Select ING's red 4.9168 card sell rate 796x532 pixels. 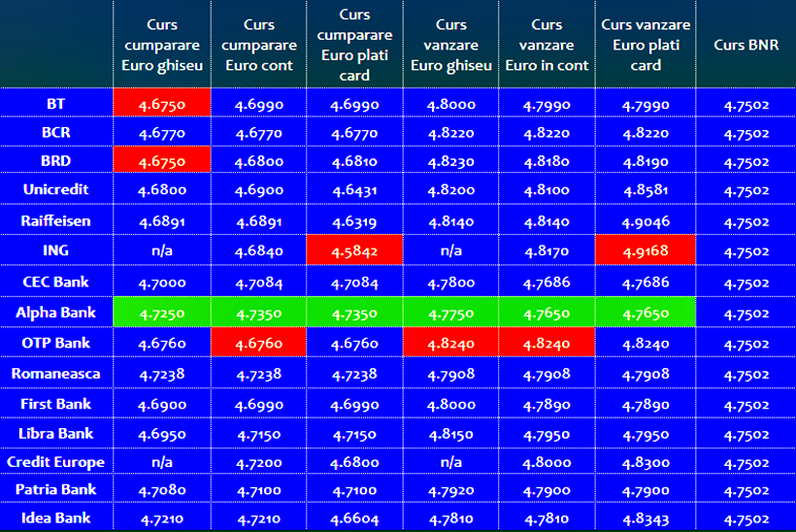point(646,251)
